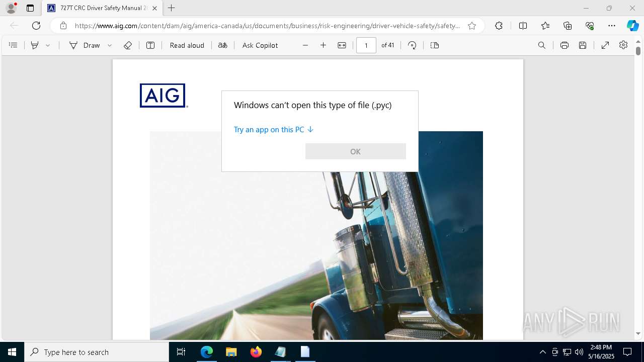This screenshot has height=362, width=644.
Task: Toggle fit to width
Action: tap(342, 45)
